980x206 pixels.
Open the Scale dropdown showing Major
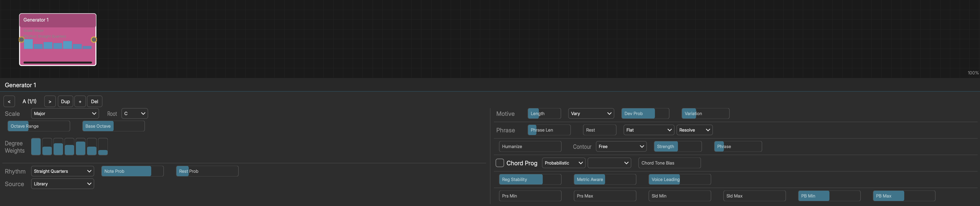65,113
